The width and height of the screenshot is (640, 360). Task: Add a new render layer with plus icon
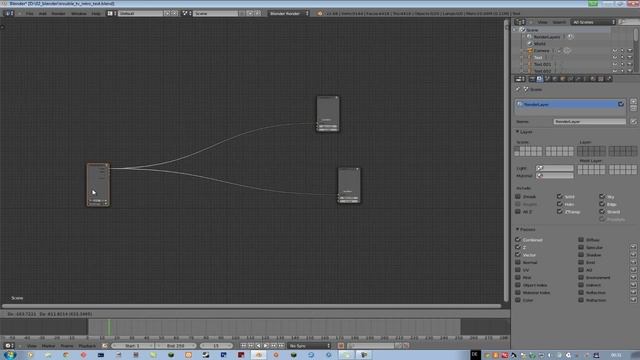coord(633,101)
